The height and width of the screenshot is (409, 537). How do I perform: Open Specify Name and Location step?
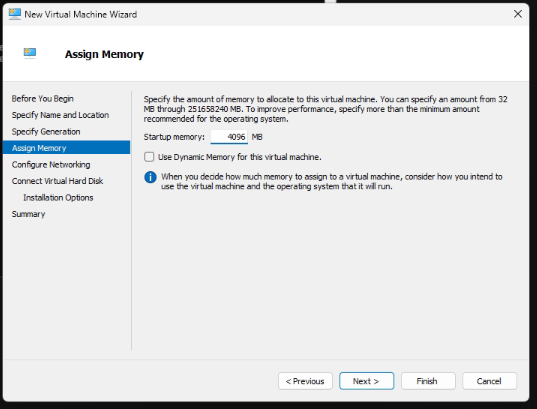(60, 115)
